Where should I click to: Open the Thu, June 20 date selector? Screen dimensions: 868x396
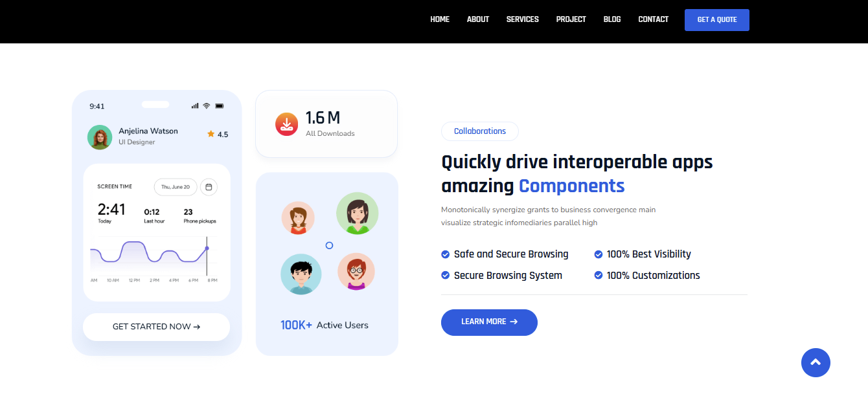[x=175, y=187]
